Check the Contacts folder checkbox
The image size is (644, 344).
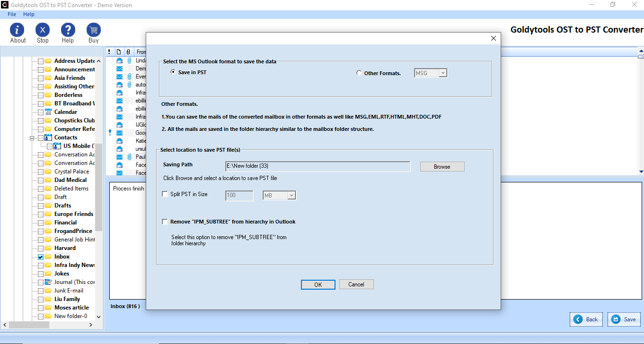point(41,138)
